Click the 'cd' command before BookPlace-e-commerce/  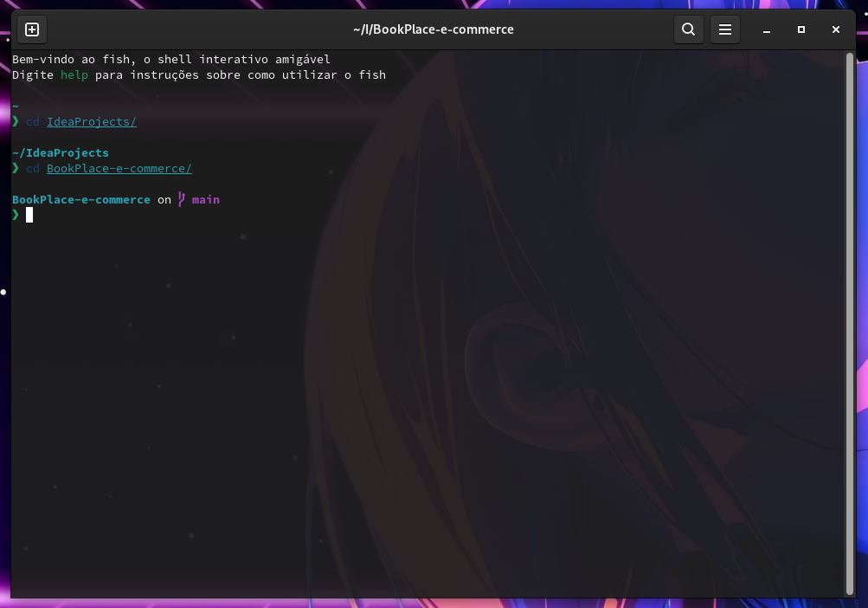pos(33,169)
